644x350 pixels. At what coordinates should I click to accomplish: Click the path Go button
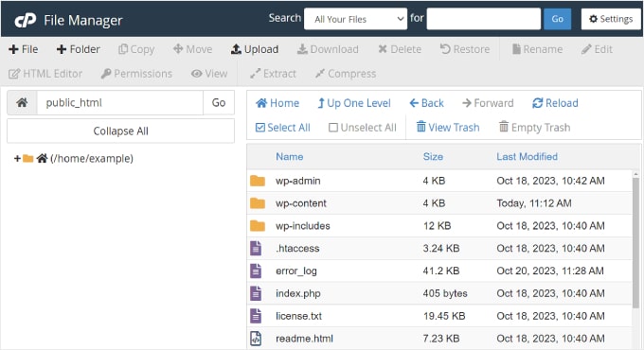219,102
